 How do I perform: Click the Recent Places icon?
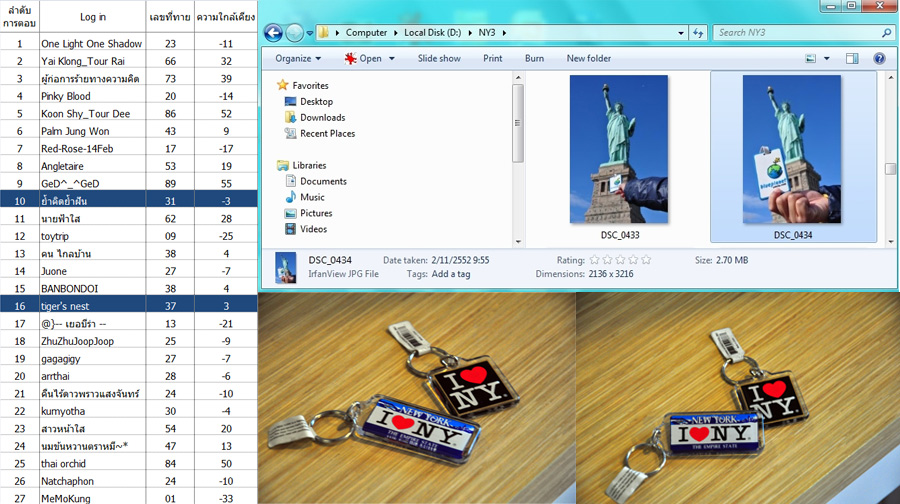pos(290,134)
